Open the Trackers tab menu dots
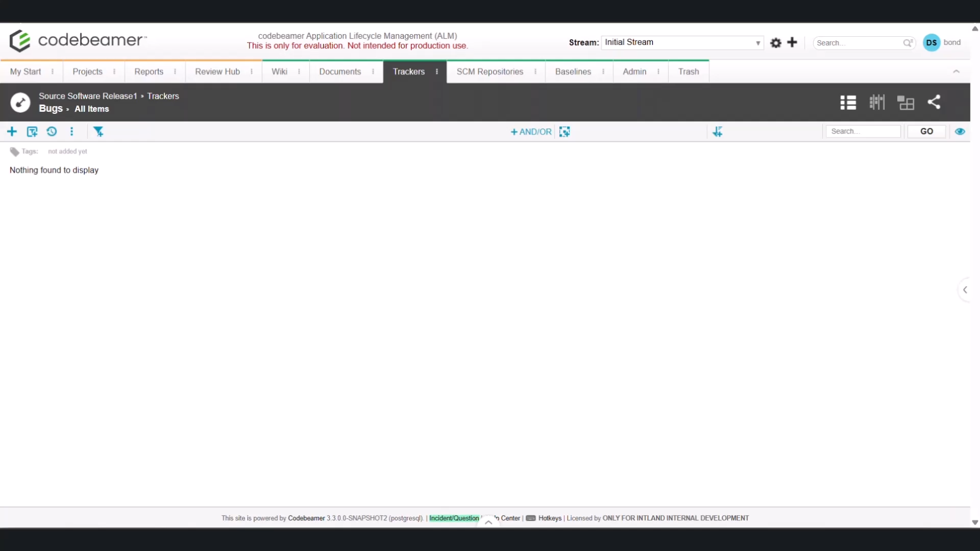980x551 pixels. pyautogui.click(x=437, y=72)
